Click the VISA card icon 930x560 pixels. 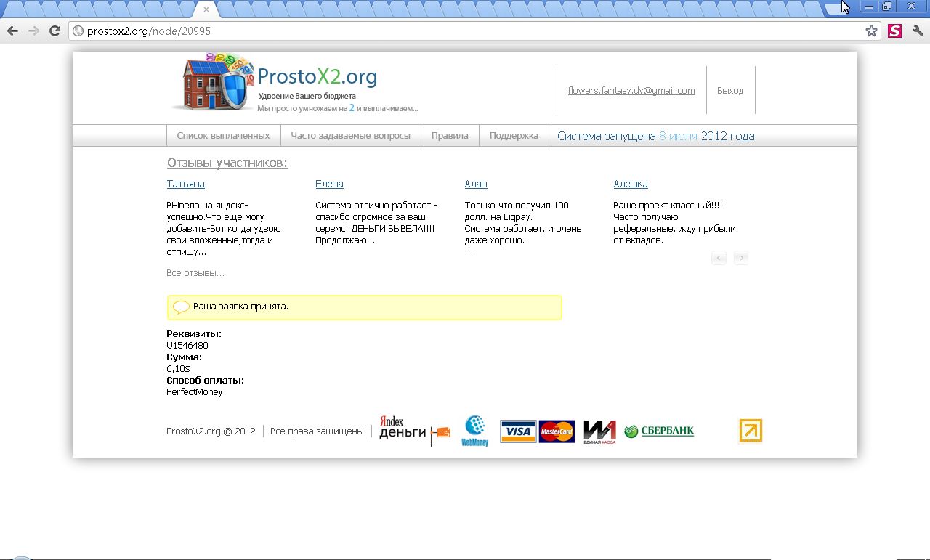pyautogui.click(x=518, y=431)
